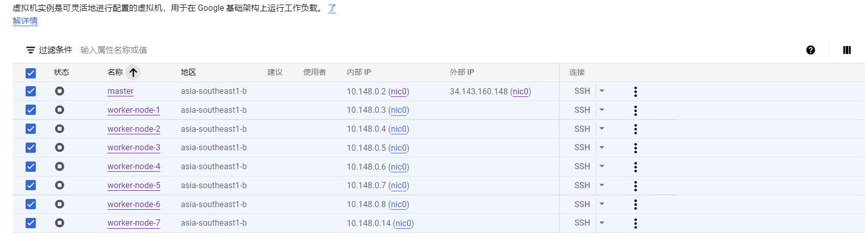Open the column display options icon

tap(847, 50)
